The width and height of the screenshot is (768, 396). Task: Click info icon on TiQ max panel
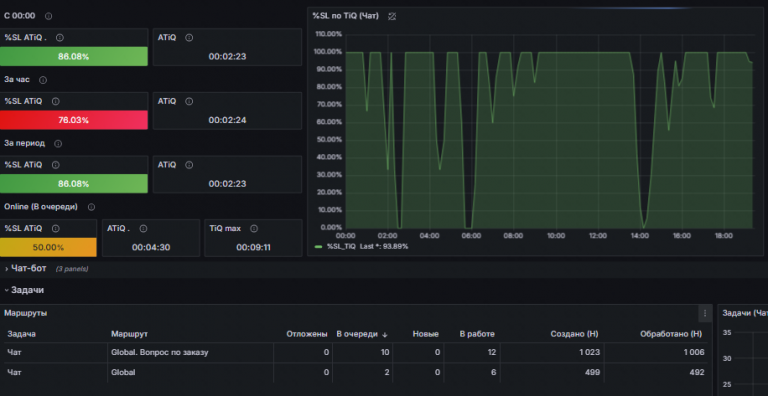tap(254, 229)
